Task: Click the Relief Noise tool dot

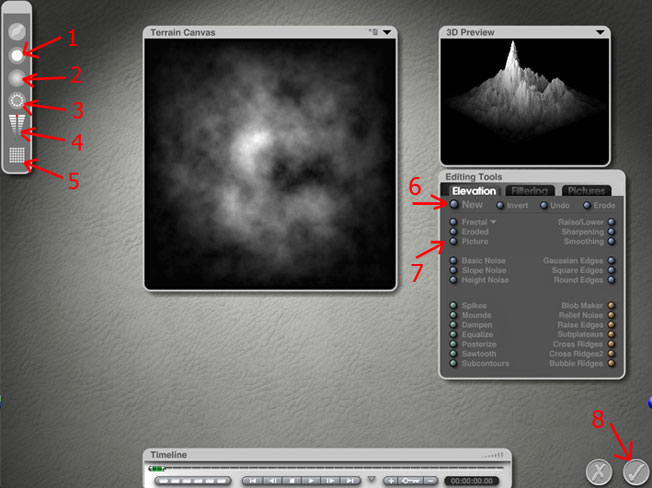Action: 612,315
